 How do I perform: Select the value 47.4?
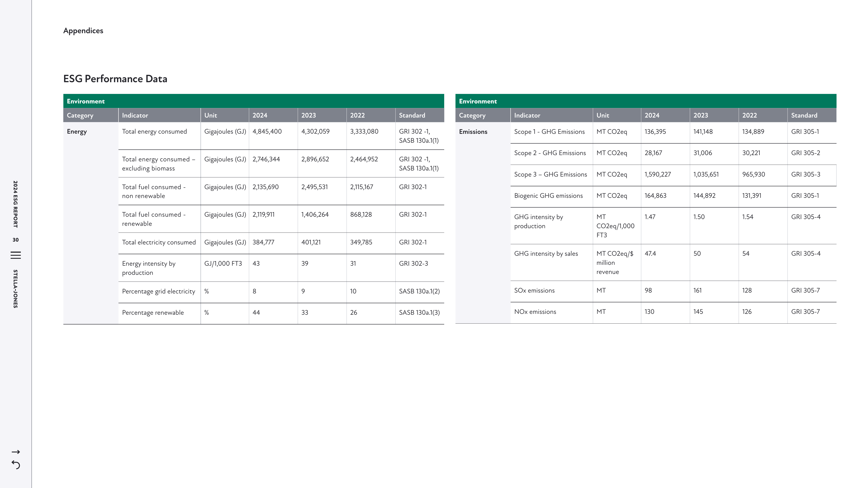point(650,254)
